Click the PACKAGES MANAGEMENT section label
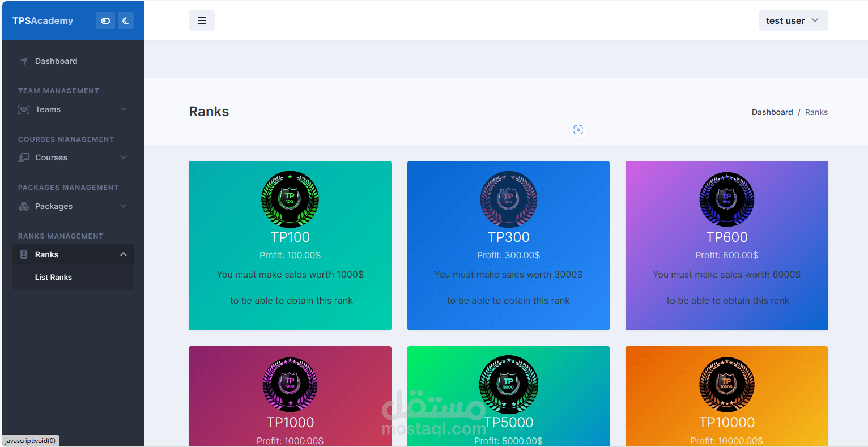The width and height of the screenshot is (868, 447). coord(68,187)
